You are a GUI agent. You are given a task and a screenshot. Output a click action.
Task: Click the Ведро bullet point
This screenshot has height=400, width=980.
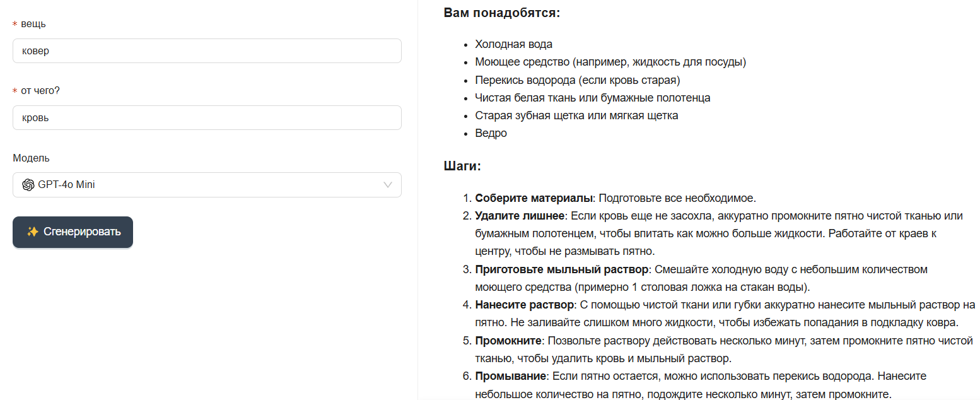(490, 133)
